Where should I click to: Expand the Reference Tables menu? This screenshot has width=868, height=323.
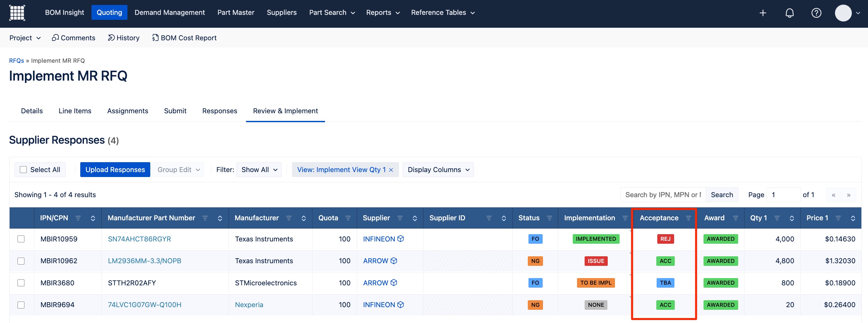(x=443, y=13)
